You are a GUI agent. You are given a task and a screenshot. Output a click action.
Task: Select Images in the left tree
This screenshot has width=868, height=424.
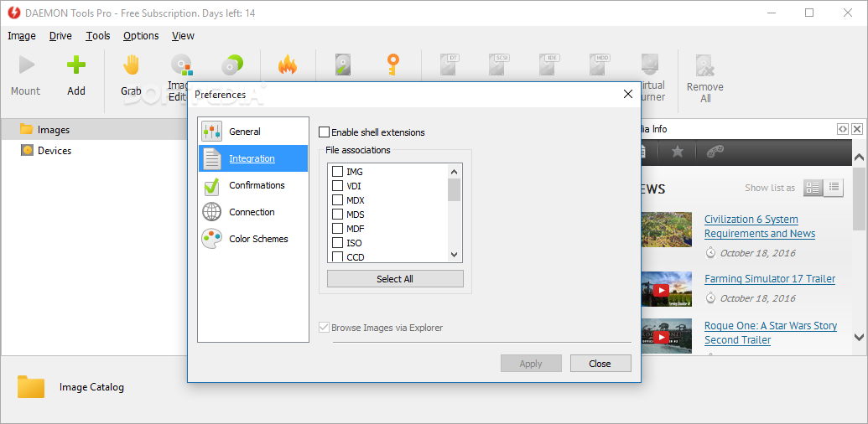click(x=53, y=130)
